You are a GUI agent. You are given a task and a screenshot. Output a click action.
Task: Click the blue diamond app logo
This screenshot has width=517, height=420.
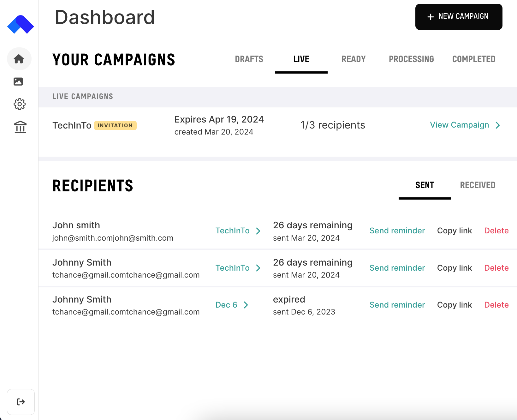pos(21,24)
